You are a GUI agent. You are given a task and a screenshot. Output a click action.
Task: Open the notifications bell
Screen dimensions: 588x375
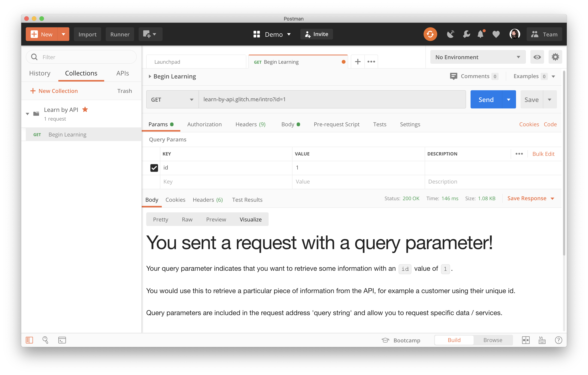[x=481, y=34]
